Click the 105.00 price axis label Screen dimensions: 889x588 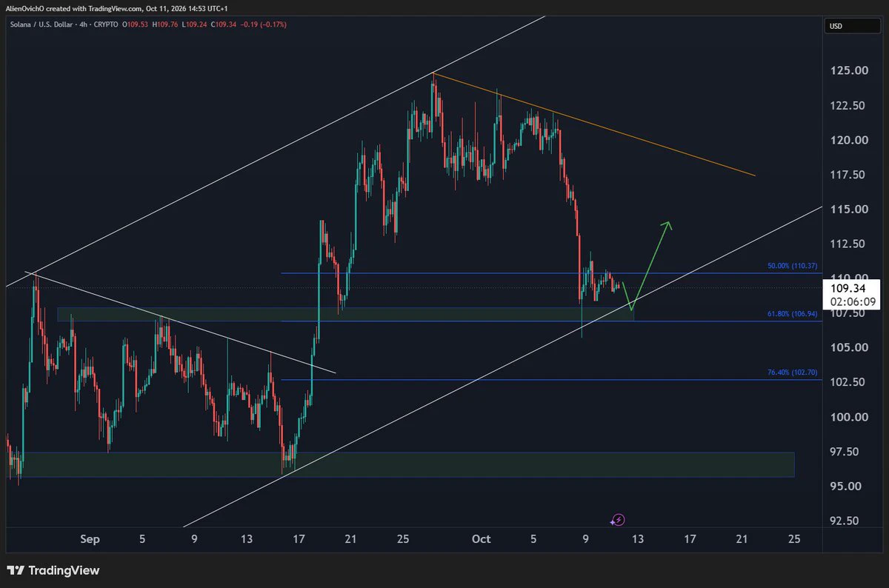850,347
